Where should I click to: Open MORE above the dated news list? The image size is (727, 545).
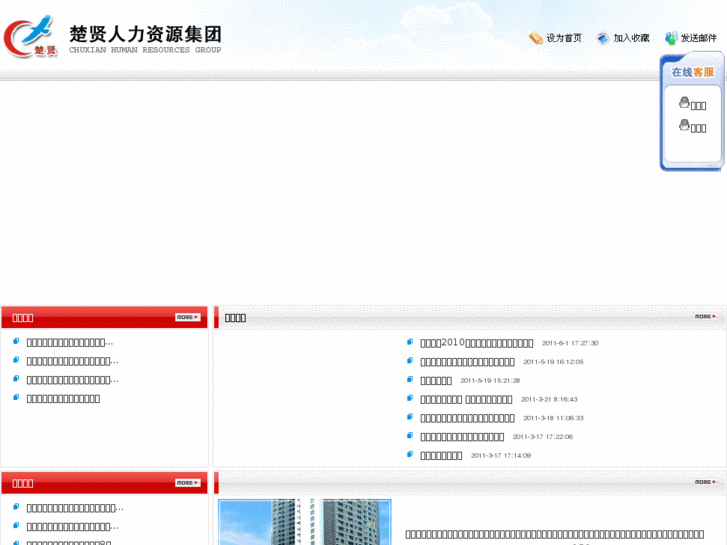coord(705,316)
